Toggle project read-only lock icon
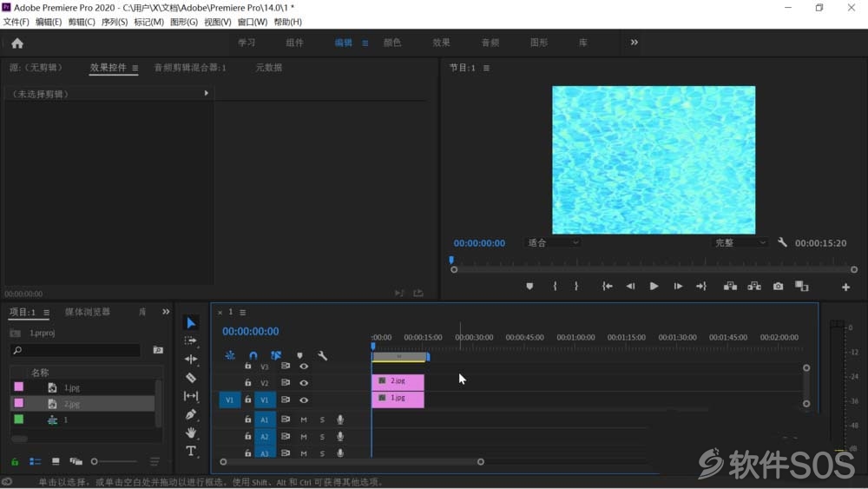 pyautogui.click(x=15, y=461)
